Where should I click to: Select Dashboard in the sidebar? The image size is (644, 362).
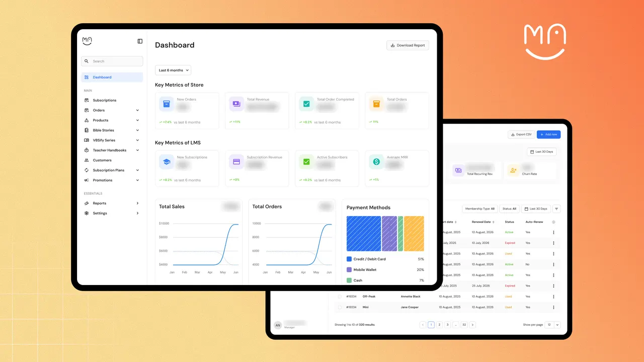(112, 77)
